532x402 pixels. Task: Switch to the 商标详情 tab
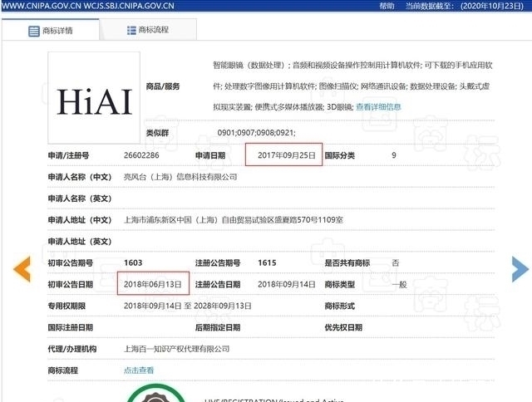click(x=50, y=31)
